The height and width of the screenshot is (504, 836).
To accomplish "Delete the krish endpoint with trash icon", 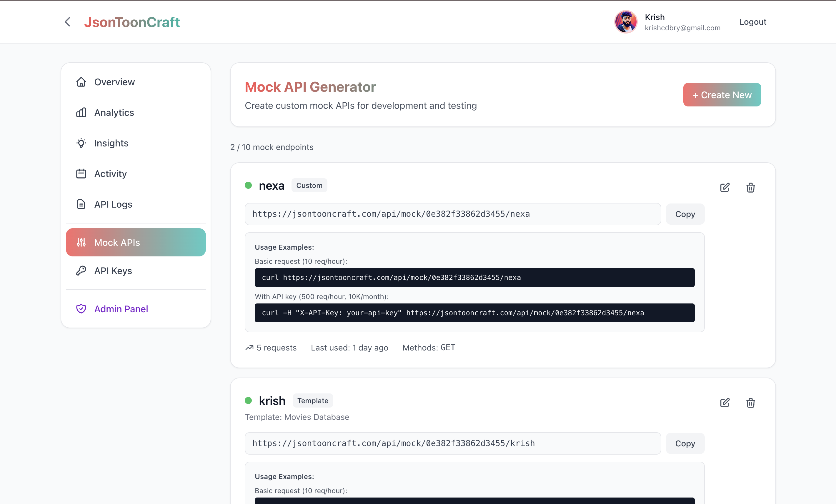I will [x=750, y=403].
